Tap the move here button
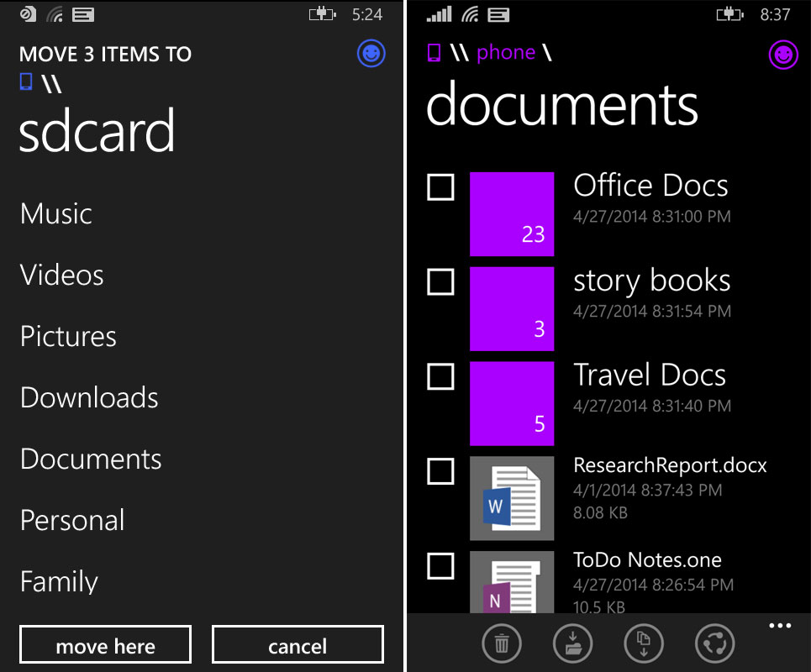The image size is (811, 672). pyautogui.click(x=106, y=644)
